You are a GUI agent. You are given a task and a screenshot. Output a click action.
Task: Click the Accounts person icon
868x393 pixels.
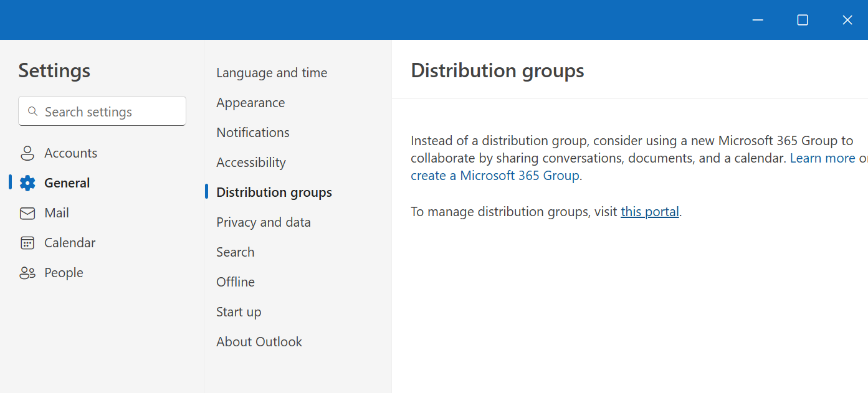[27, 153]
